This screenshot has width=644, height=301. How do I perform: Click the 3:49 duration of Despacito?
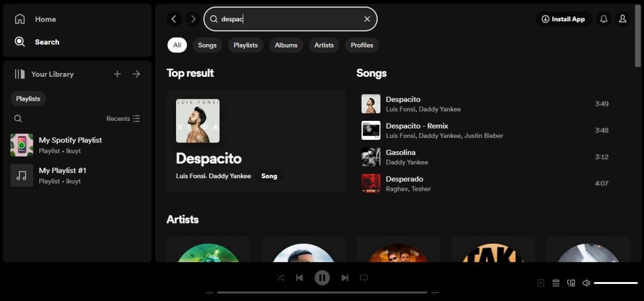(x=602, y=104)
